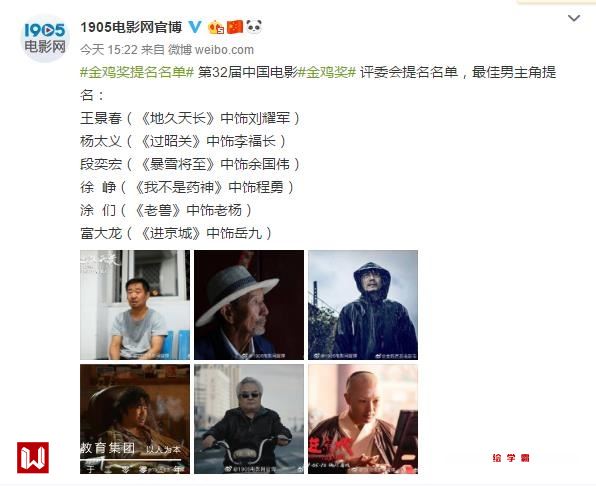The height and width of the screenshot is (486, 596).
Task: Open the old man in white hat photo
Action: pos(249,305)
